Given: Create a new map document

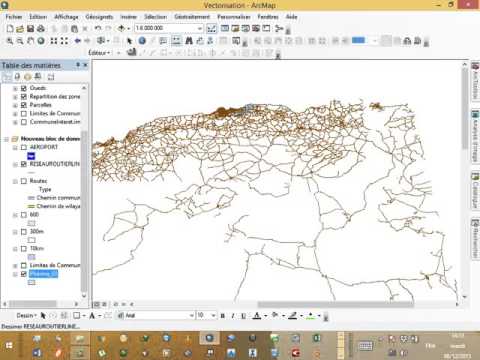Looking at the screenshot, I should pos(10,29).
